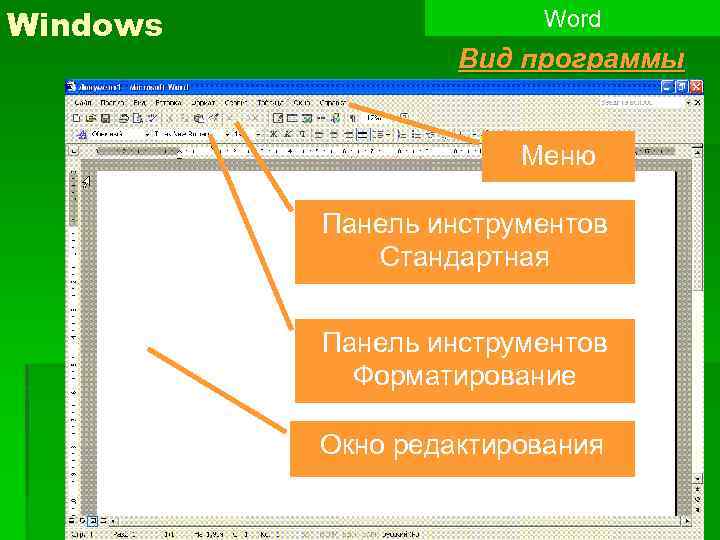The width and height of the screenshot is (720, 540).
Task: Open the Styles and Formatting pane icon
Action: point(81,134)
